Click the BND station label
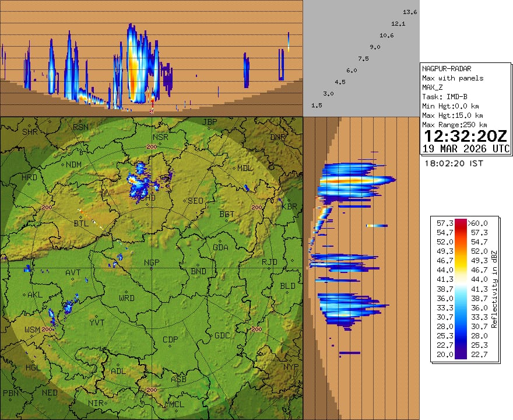The image size is (513, 420). tap(199, 272)
